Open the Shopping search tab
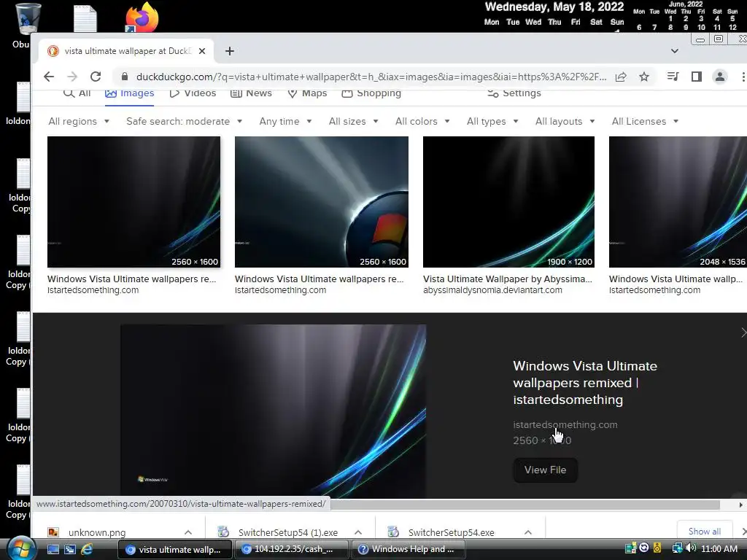Image resolution: width=747 pixels, height=560 pixels. click(371, 93)
